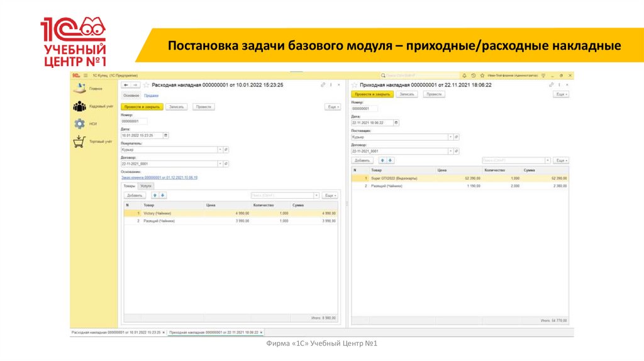Add Приходная накладная to favorites star
This screenshot has height=361, width=644.
pos(355,85)
